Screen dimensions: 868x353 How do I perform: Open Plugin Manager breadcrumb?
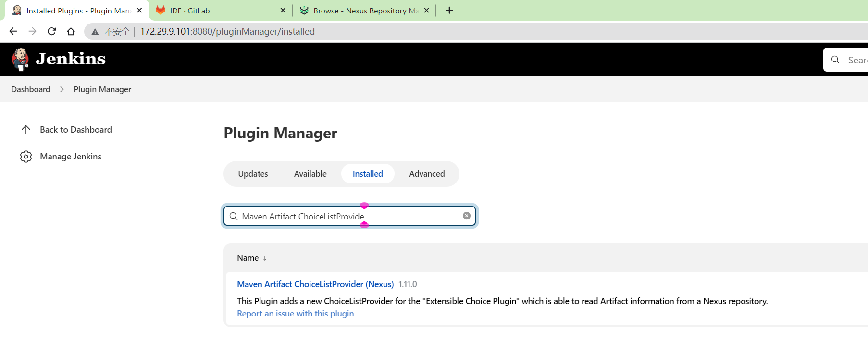tap(102, 89)
